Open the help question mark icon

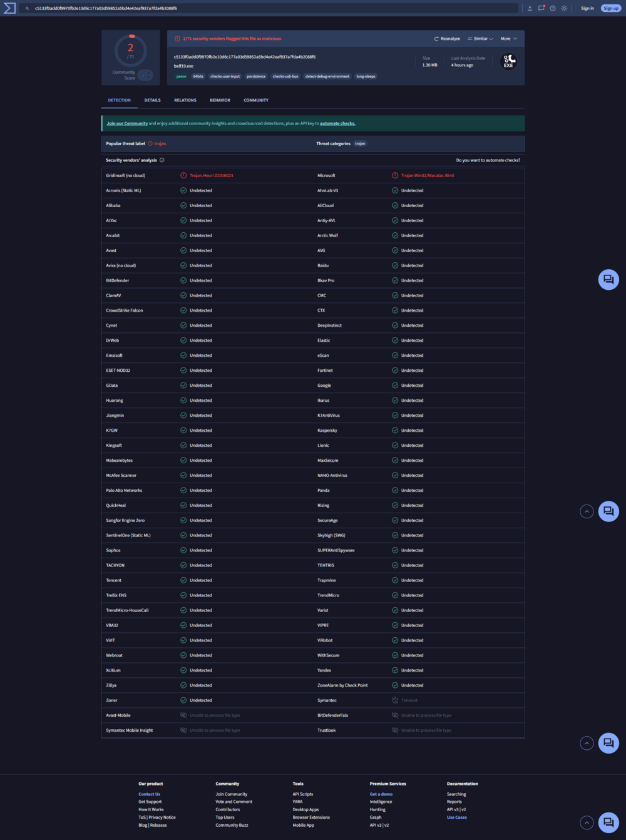553,8
